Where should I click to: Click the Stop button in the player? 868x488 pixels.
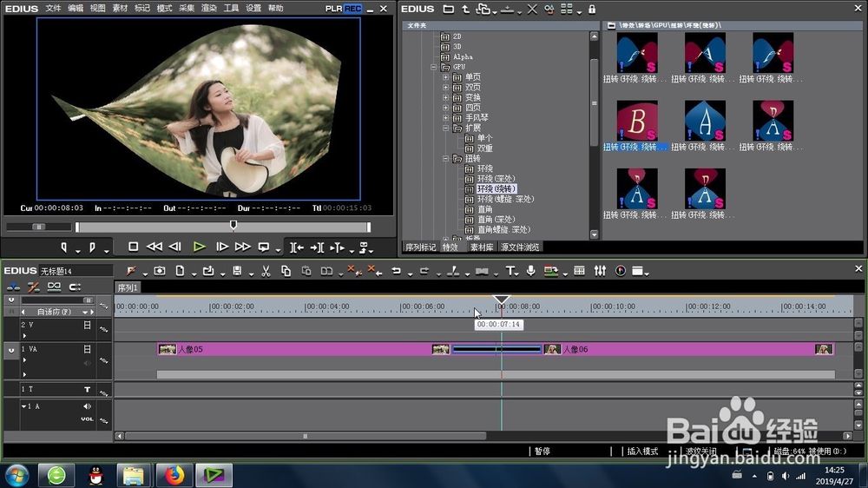(x=133, y=247)
